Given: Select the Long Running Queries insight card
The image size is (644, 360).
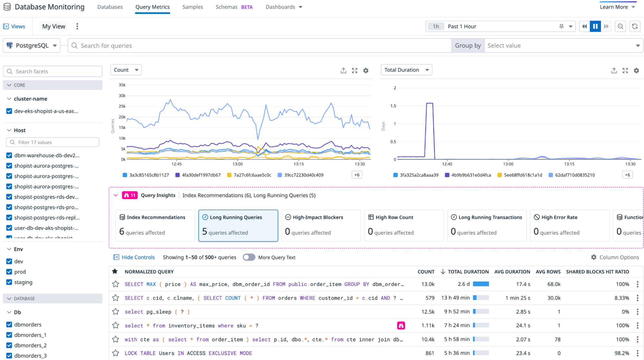Looking at the screenshot, I should point(238,225).
